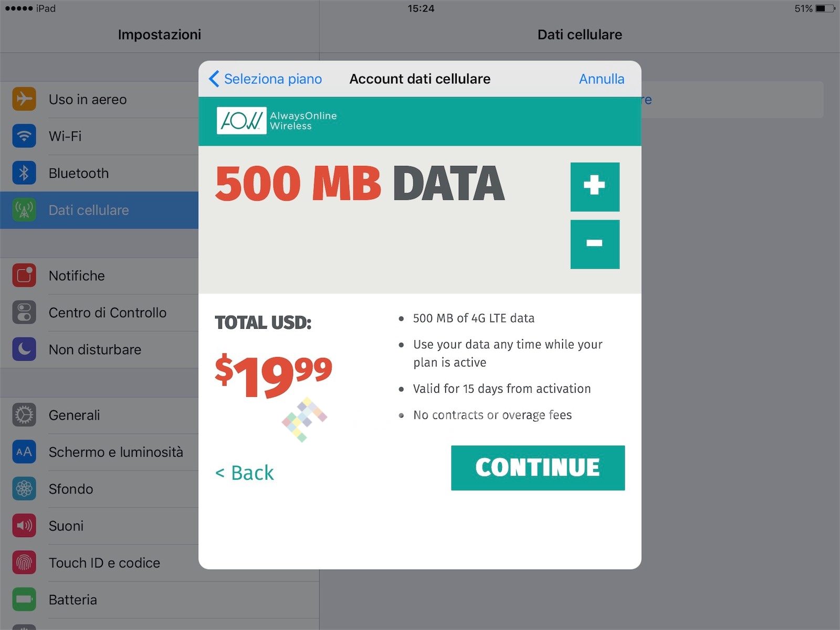Image resolution: width=840 pixels, height=630 pixels.
Task: Tap the Touch ID fingerprint icon
Action: click(24, 563)
